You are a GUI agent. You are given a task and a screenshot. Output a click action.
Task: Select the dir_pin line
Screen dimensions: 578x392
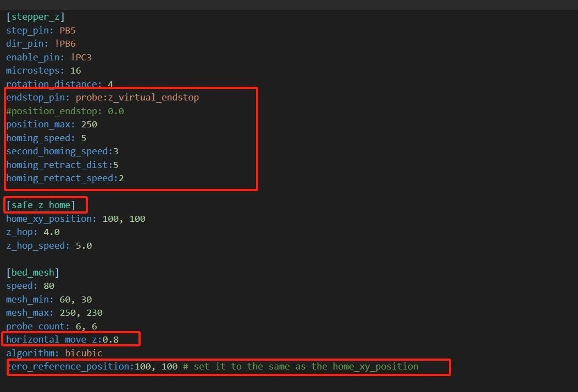[x=38, y=43]
